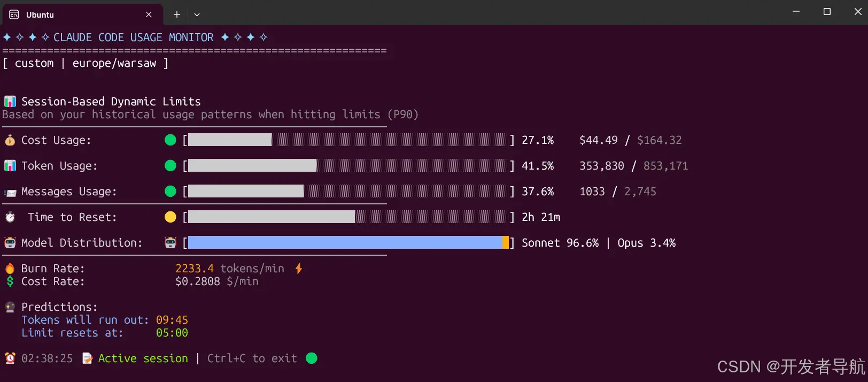The image size is (868, 382).
Task: Click the memo icon beside Active session
Action: [87, 358]
